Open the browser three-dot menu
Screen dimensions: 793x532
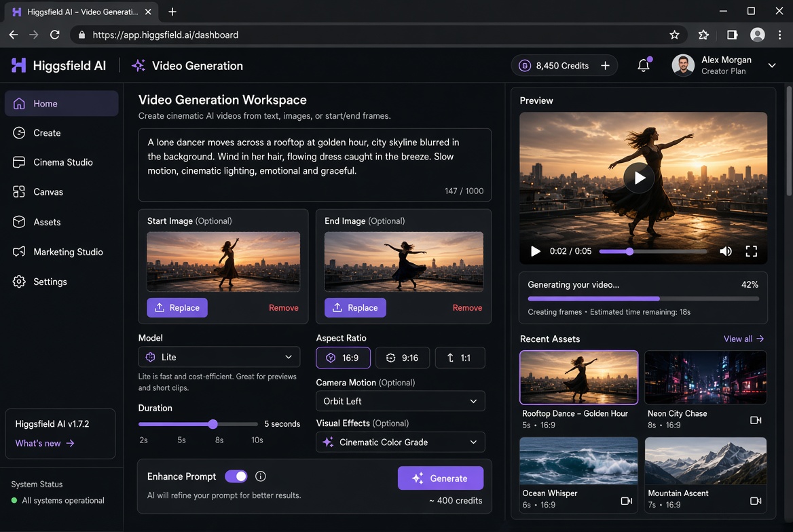pyautogui.click(x=779, y=35)
